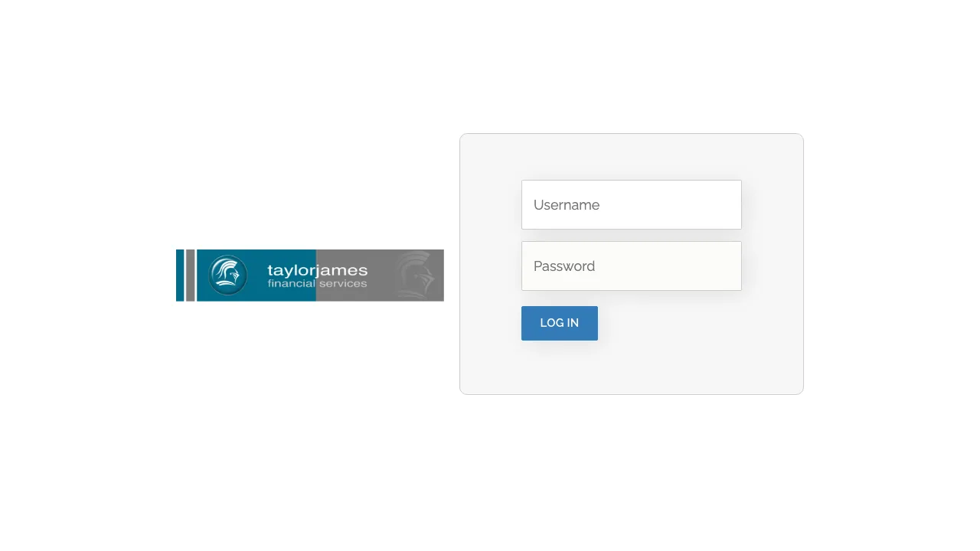Viewport: 980px width, 551px height.
Task: Click the vertical teal stripe beside the banner
Action: [x=180, y=275]
